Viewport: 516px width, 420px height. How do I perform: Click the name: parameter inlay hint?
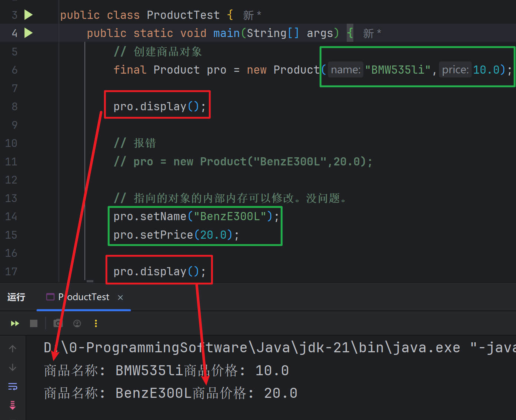(345, 70)
